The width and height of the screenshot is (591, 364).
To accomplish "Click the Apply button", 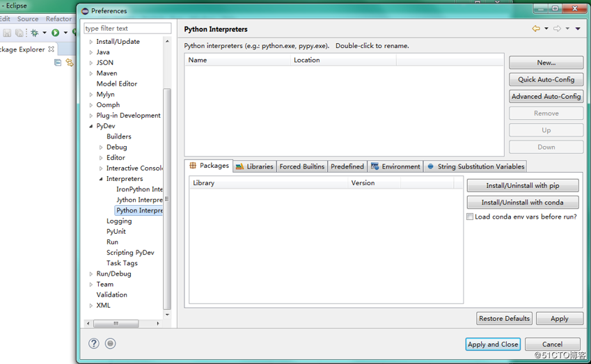I will click(x=560, y=318).
